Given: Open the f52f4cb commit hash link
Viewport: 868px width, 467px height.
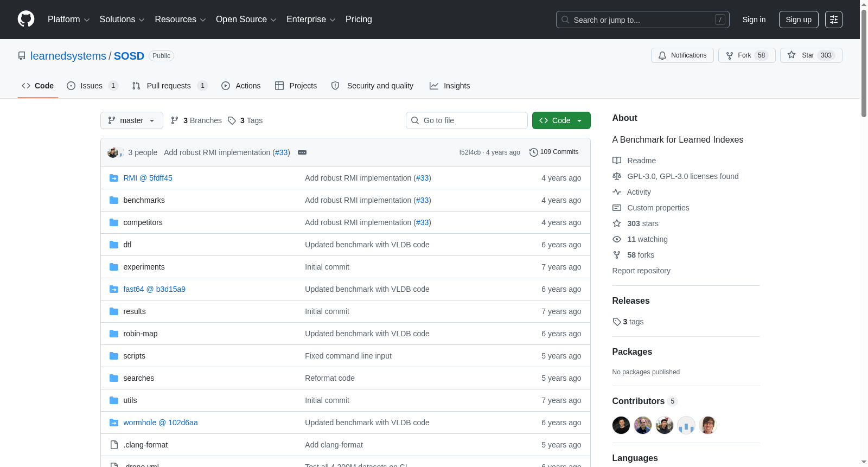Looking at the screenshot, I should point(470,152).
